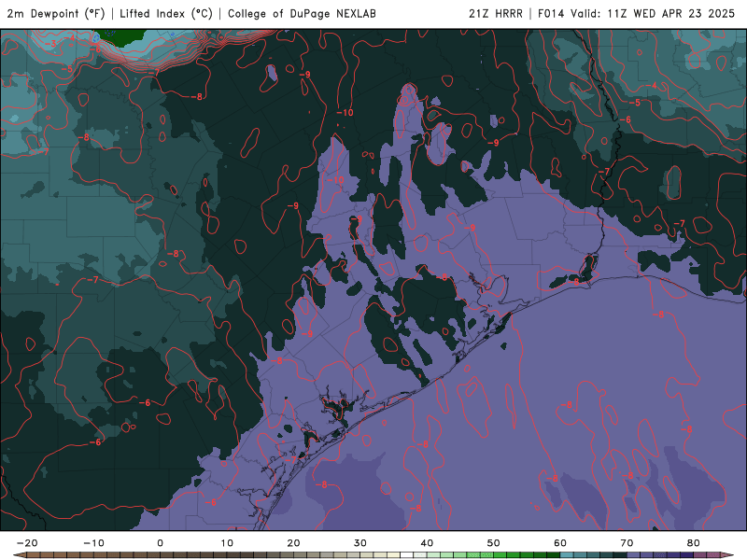747x560 pixels.
Task: Click the 60 label on the color scale
Action: point(560,543)
